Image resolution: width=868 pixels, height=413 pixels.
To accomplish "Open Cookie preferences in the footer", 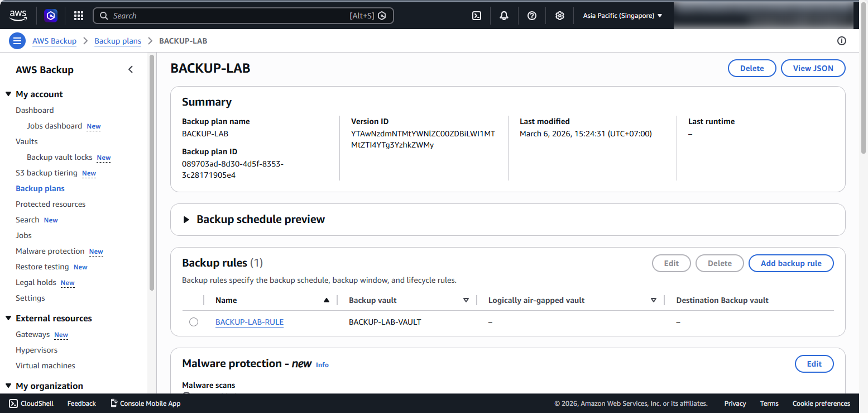I will click(821, 403).
